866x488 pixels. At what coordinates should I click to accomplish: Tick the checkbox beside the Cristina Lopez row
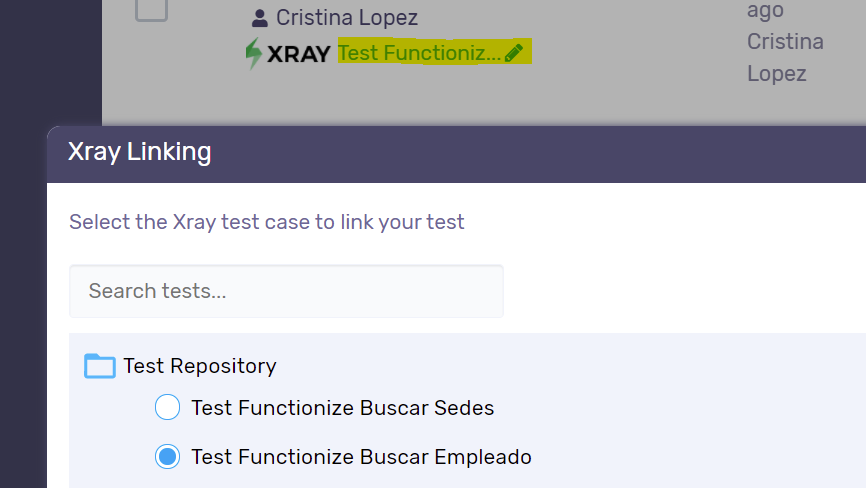[151, 8]
